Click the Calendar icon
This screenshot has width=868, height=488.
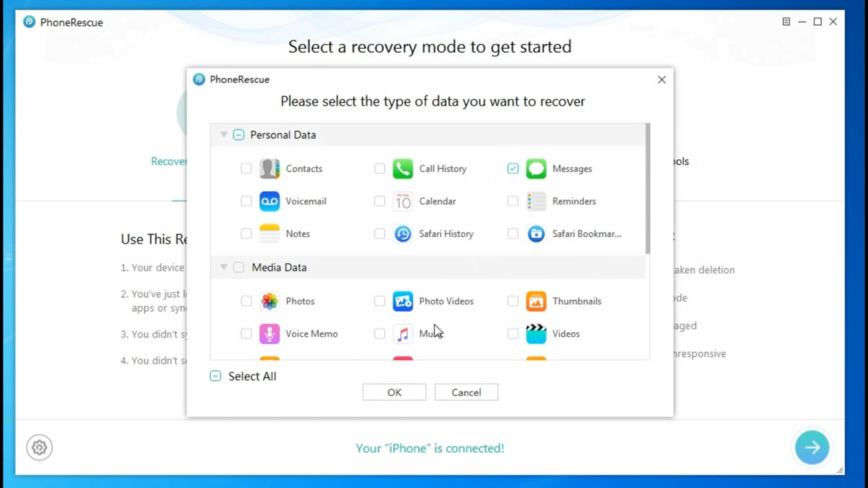[403, 201]
